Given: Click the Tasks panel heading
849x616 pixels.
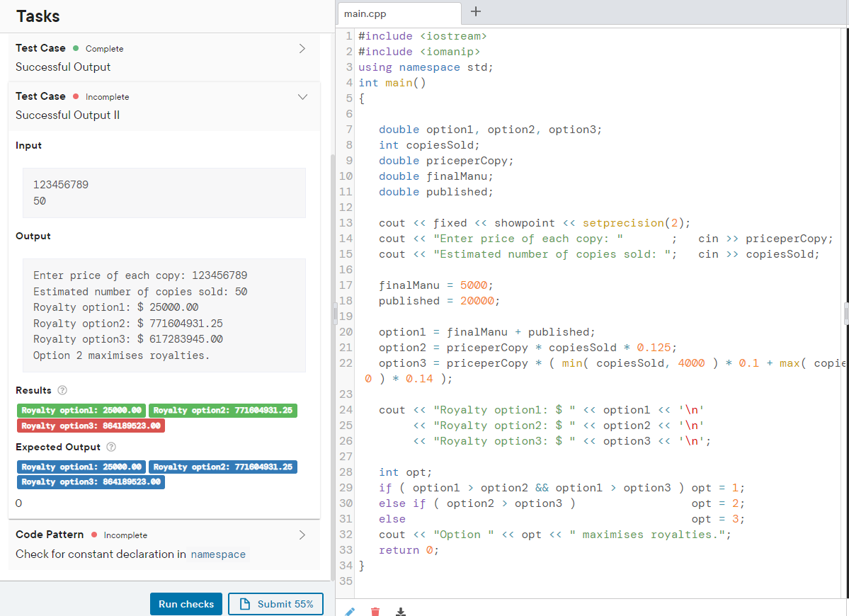Looking at the screenshot, I should (x=38, y=16).
